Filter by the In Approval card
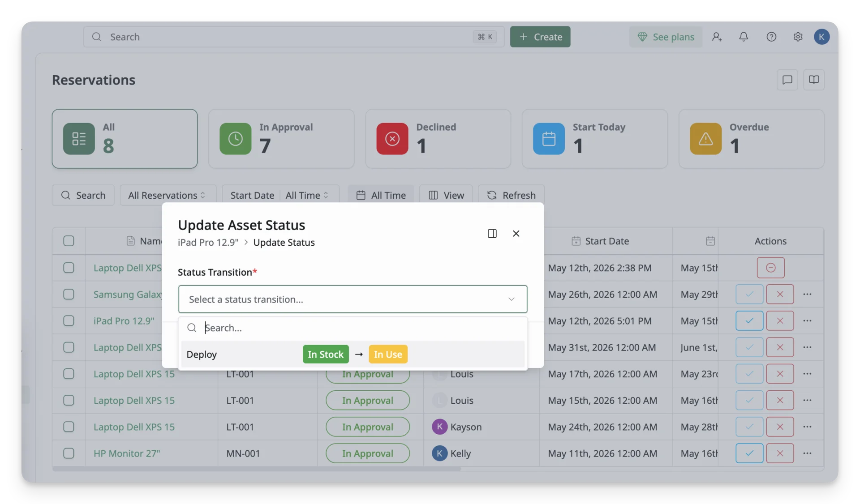The image size is (860, 504). coord(281,139)
